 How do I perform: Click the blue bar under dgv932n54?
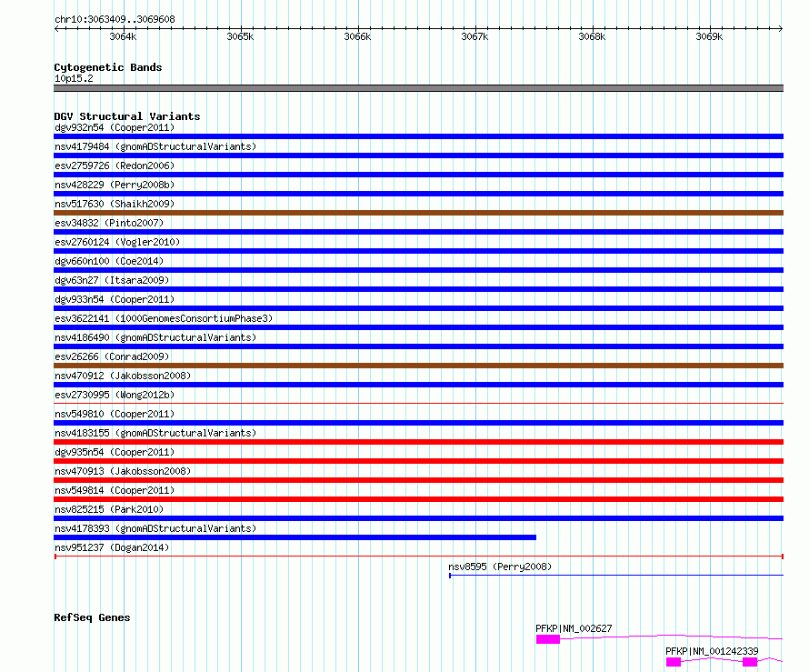pyautogui.click(x=418, y=136)
